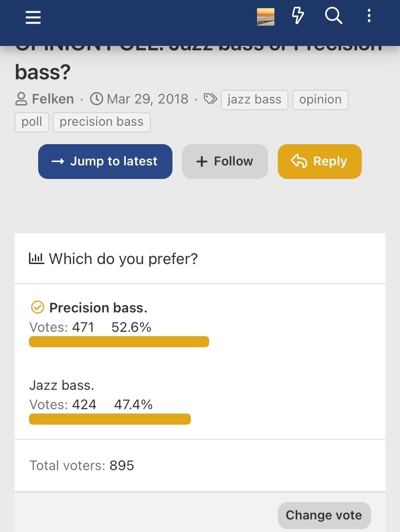
Task: Click the checkmark next to Precision bass
Action: (38, 308)
